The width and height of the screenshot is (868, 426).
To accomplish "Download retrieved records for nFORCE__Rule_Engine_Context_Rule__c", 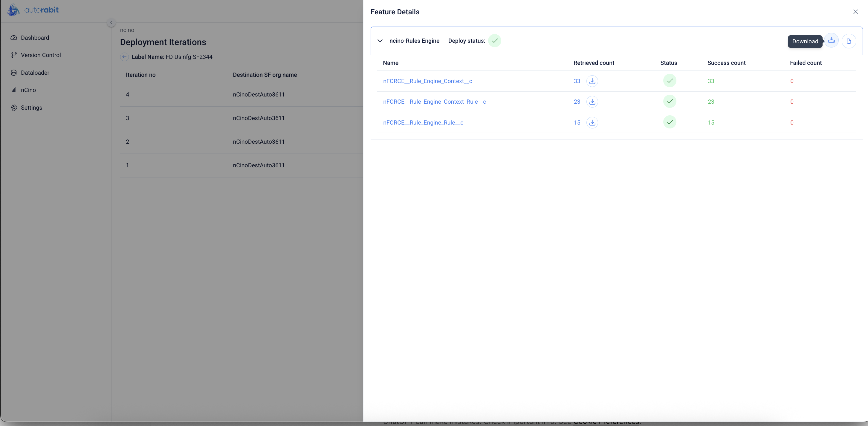I will coord(592,102).
